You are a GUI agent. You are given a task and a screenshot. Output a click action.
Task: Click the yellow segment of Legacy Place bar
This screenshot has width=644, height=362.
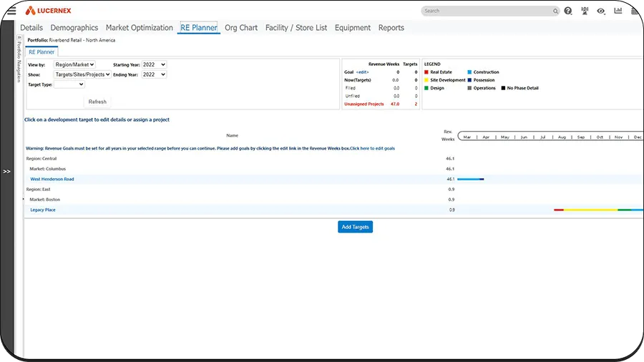point(590,210)
